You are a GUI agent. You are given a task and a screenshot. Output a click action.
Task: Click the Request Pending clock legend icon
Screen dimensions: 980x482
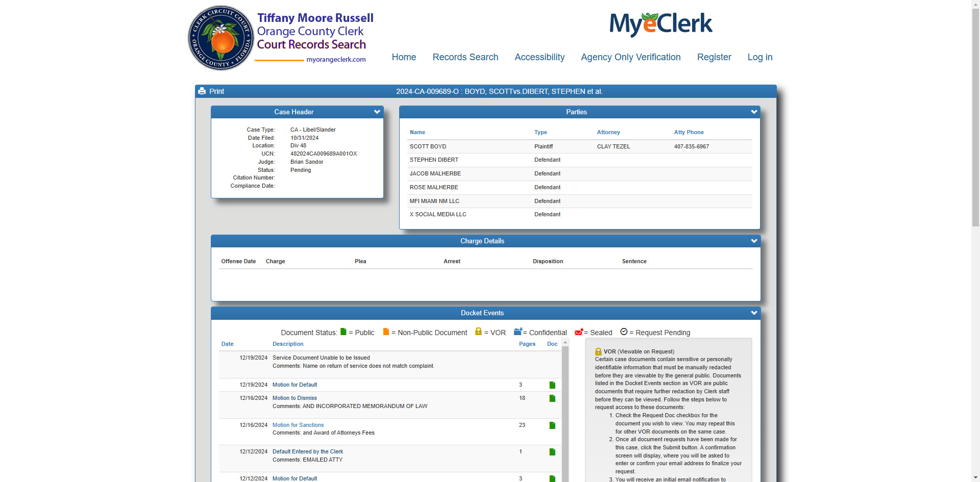[x=624, y=332]
